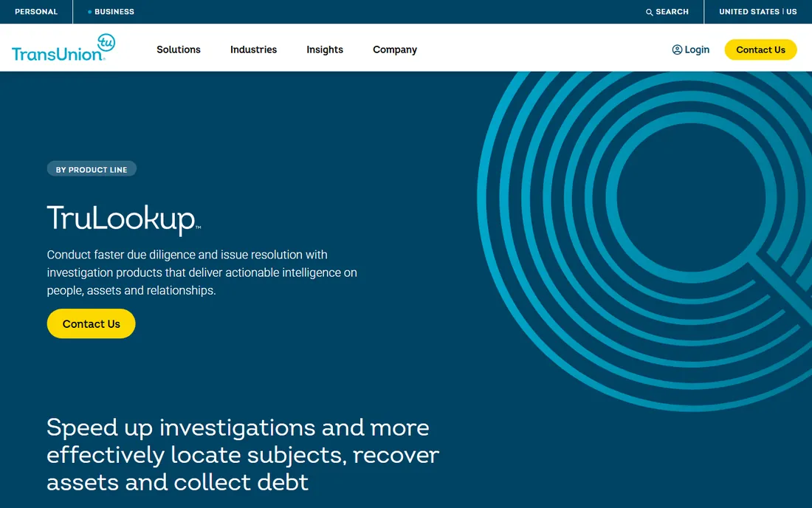Click the BY PRODUCT LINE badge

[x=92, y=169]
